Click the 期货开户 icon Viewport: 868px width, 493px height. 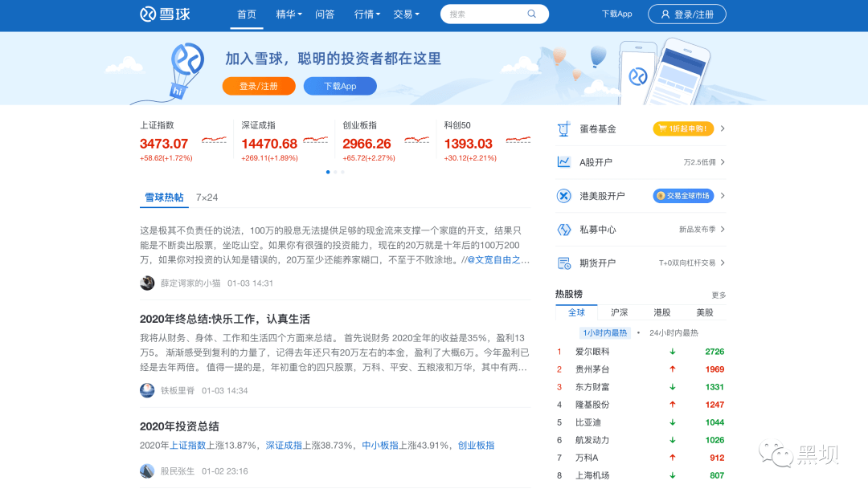[563, 263]
